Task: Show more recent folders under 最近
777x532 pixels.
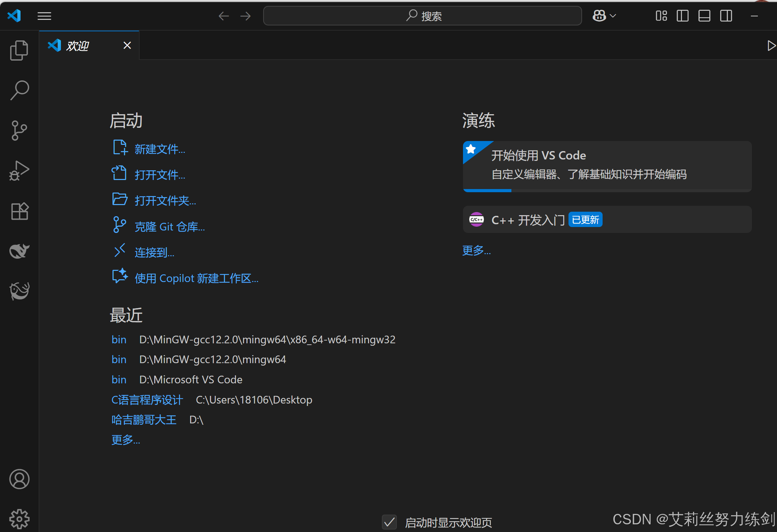Action: (x=126, y=440)
